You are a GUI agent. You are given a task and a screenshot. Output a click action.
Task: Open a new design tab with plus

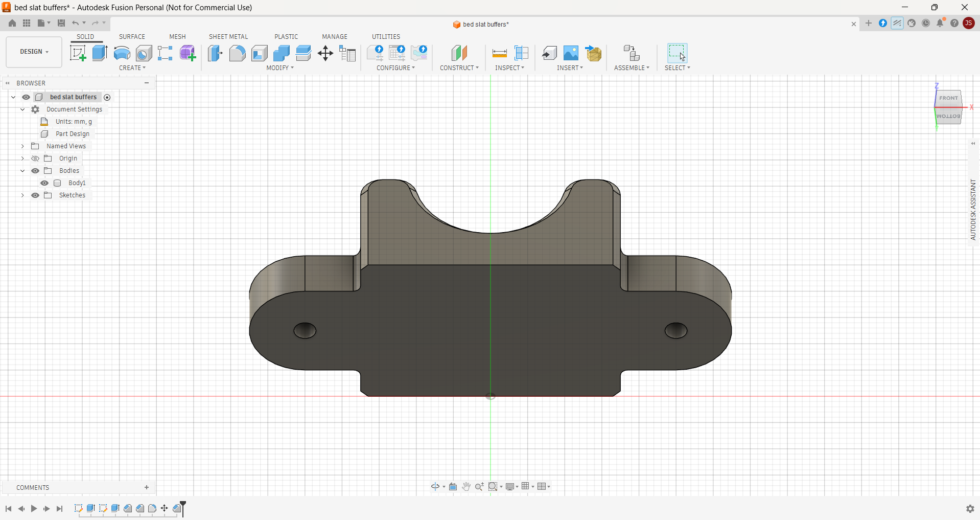(869, 23)
